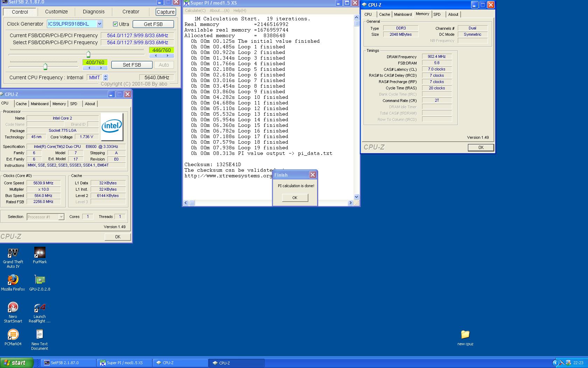Open the Diagnosis tab in SetFSB
This screenshot has height=368, width=588.
tap(93, 12)
